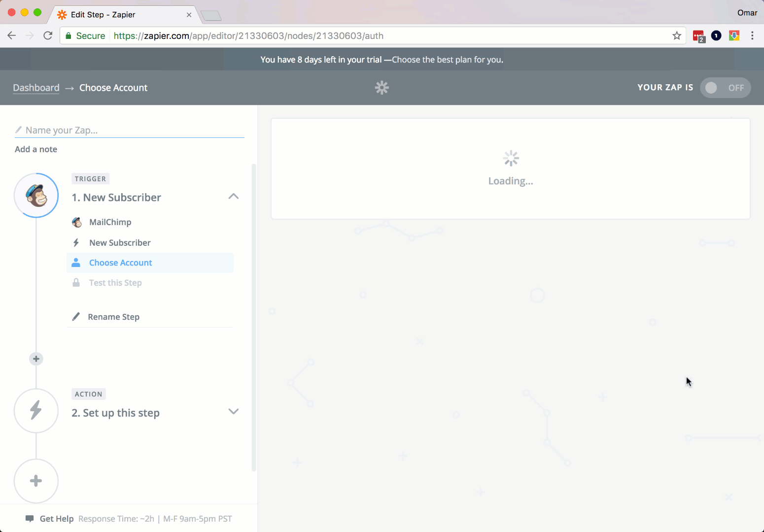Viewport: 764px width, 532px height.
Task: Click the ACTION label badge
Action: [89, 394]
